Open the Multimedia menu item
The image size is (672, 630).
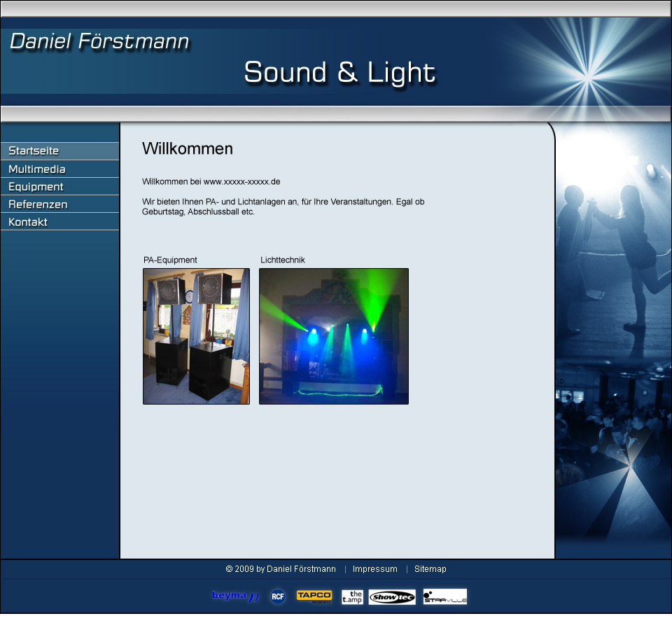click(59, 169)
